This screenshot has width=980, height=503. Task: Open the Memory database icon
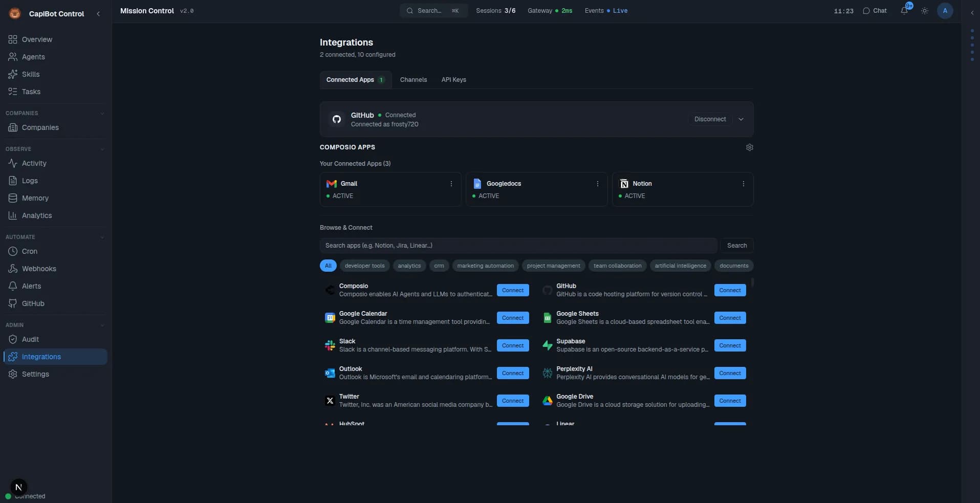point(13,198)
